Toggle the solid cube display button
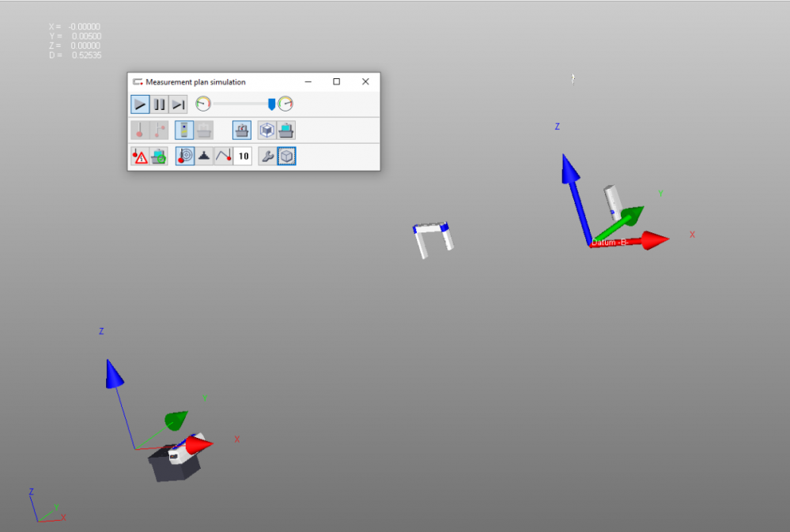Viewport: 790px width, 532px height. tap(287, 157)
